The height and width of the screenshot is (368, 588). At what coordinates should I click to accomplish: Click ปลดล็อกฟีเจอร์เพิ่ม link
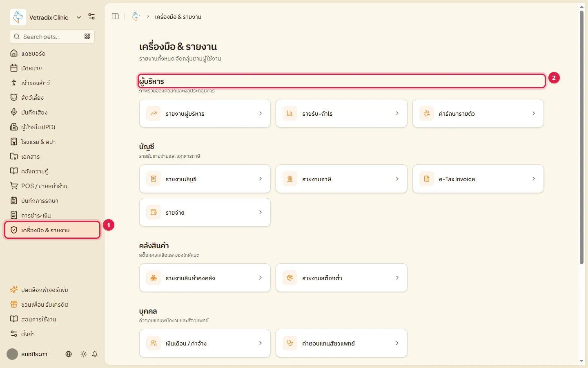pos(52,289)
